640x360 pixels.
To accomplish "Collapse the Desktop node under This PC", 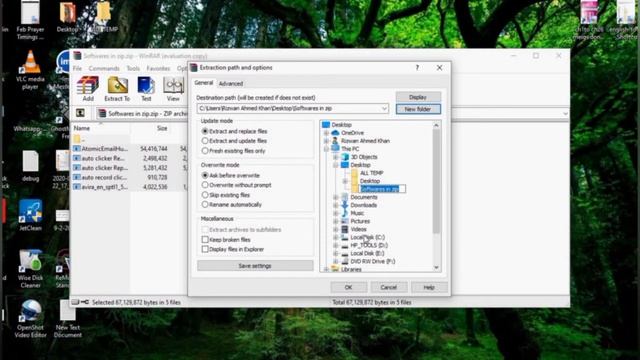I will [x=336, y=165].
